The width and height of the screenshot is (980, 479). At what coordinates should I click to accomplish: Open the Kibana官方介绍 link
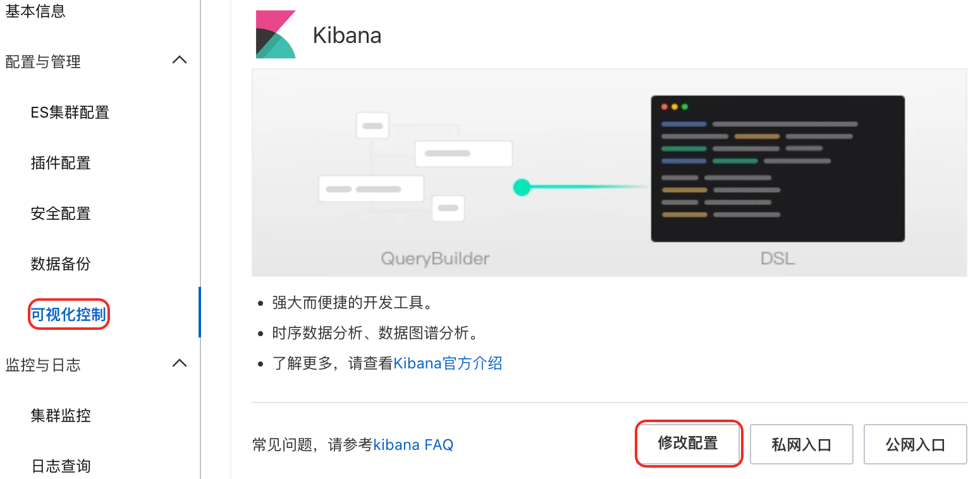[x=448, y=363]
